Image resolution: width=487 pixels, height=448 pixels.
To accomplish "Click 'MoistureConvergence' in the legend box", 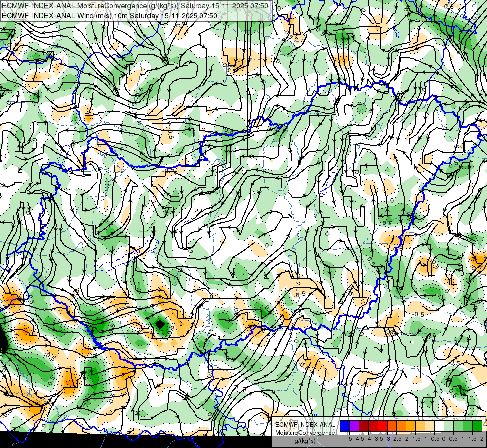I will [305, 433].
